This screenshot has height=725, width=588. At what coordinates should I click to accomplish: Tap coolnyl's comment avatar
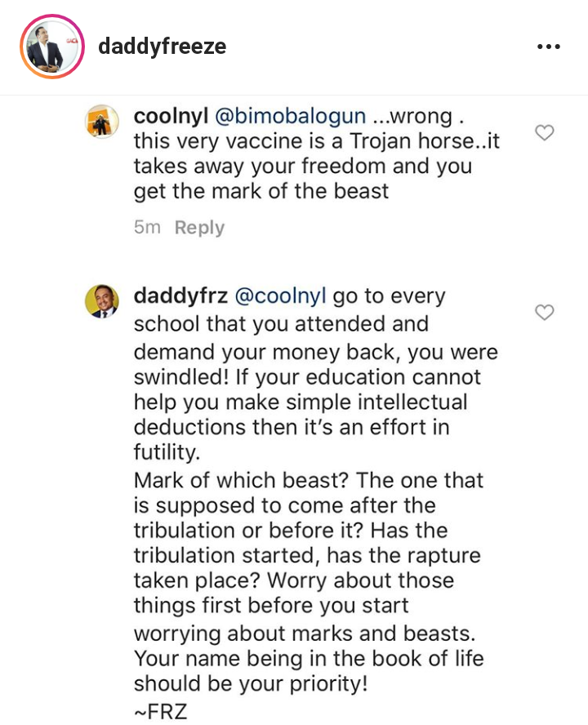[x=103, y=122]
